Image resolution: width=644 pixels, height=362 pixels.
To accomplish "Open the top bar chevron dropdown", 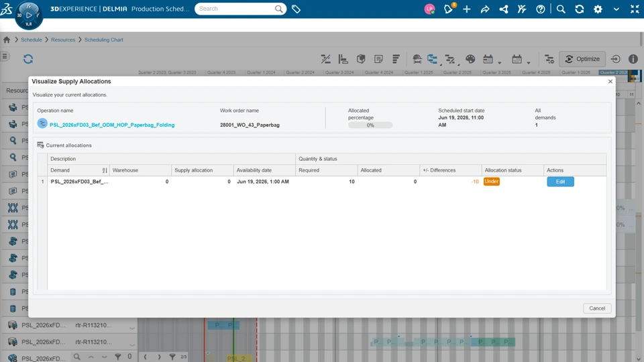I will (x=616, y=9).
